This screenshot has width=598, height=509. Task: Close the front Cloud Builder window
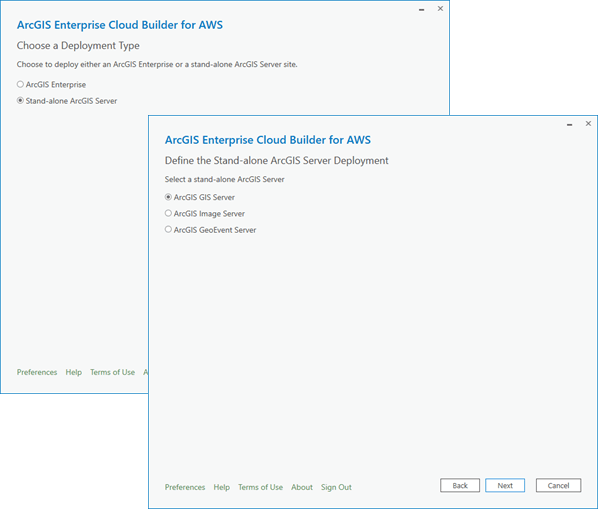[x=588, y=124]
